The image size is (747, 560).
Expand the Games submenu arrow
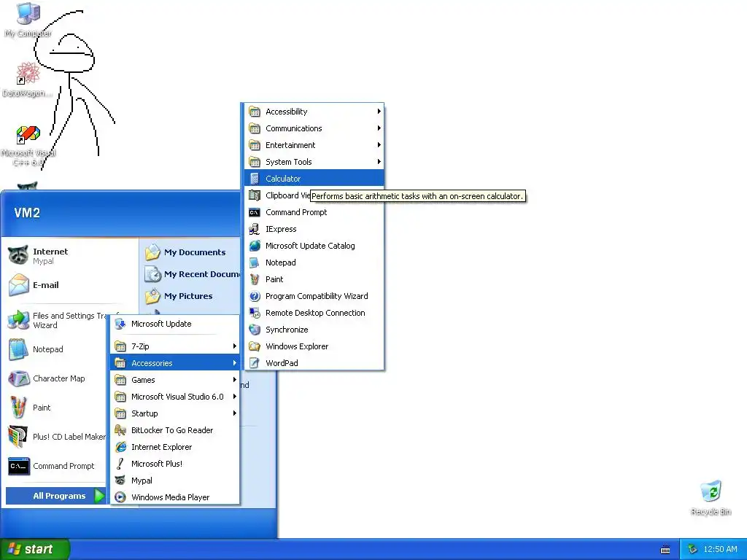234,379
